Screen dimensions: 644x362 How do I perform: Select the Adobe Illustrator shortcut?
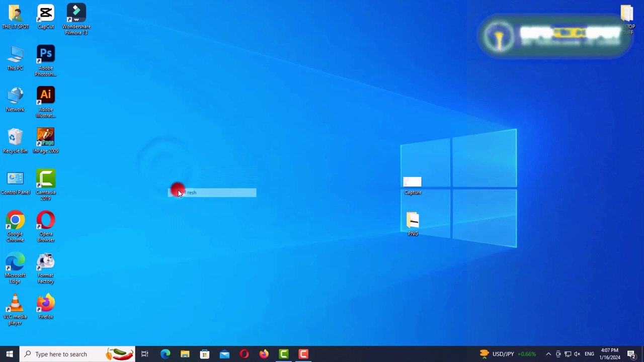(46, 103)
